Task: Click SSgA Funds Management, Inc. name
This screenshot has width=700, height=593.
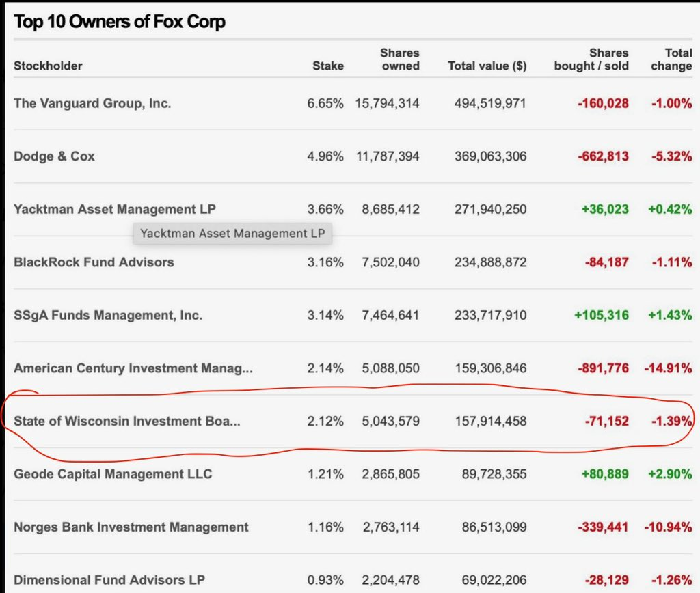Action: coord(108,315)
